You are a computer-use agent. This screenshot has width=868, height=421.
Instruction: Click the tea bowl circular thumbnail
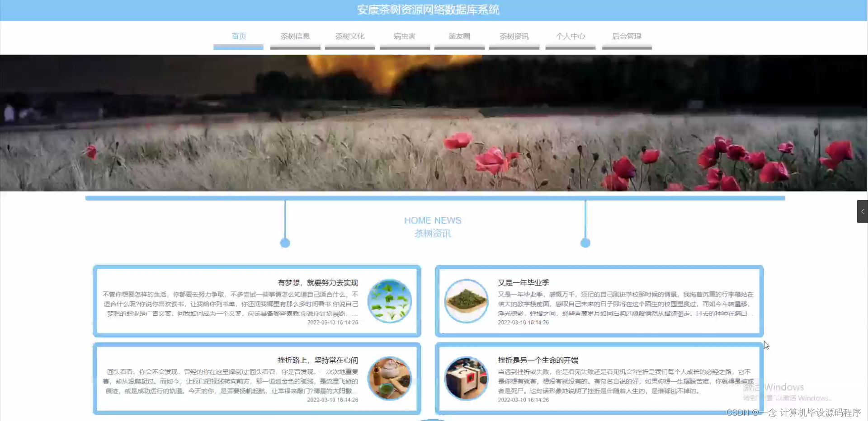click(466, 301)
